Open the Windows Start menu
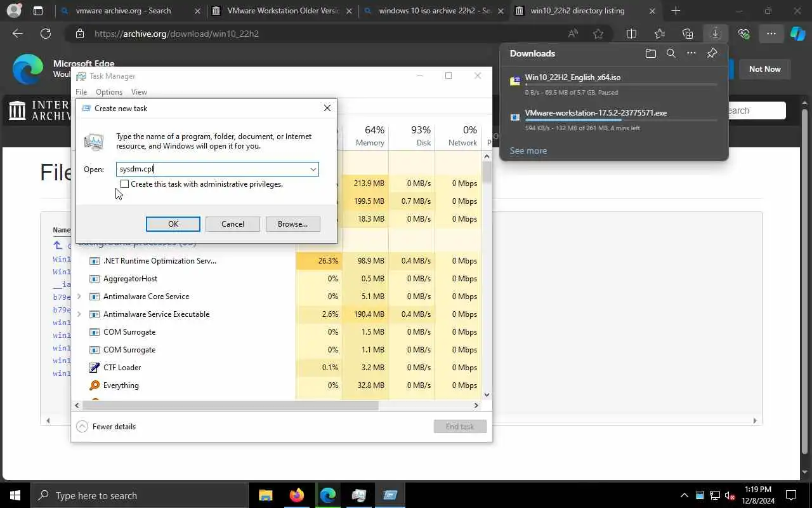 pos(15,495)
